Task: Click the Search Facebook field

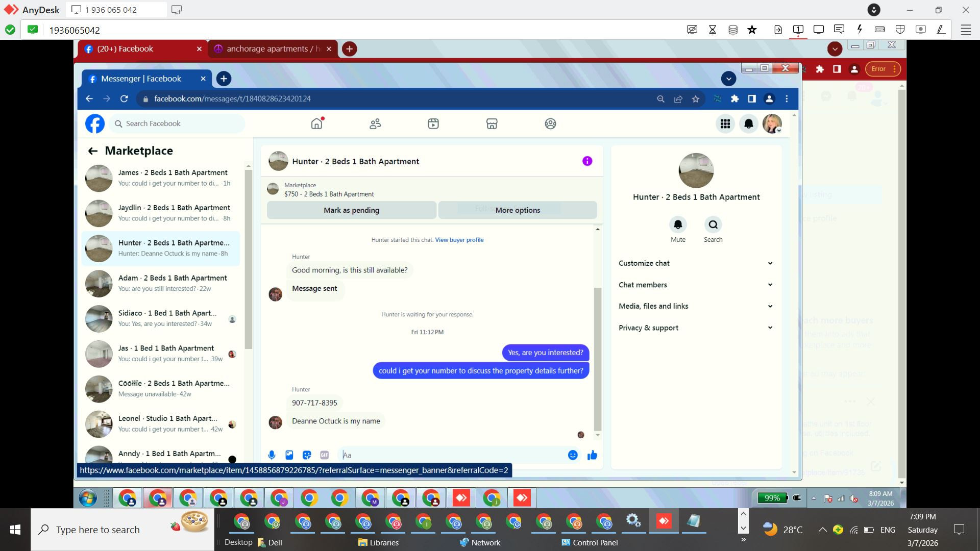Action: (177, 123)
